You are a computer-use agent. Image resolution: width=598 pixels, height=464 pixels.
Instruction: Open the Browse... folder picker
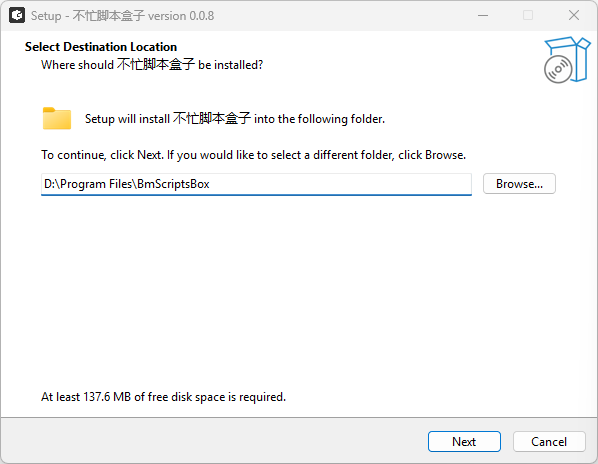(519, 184)
